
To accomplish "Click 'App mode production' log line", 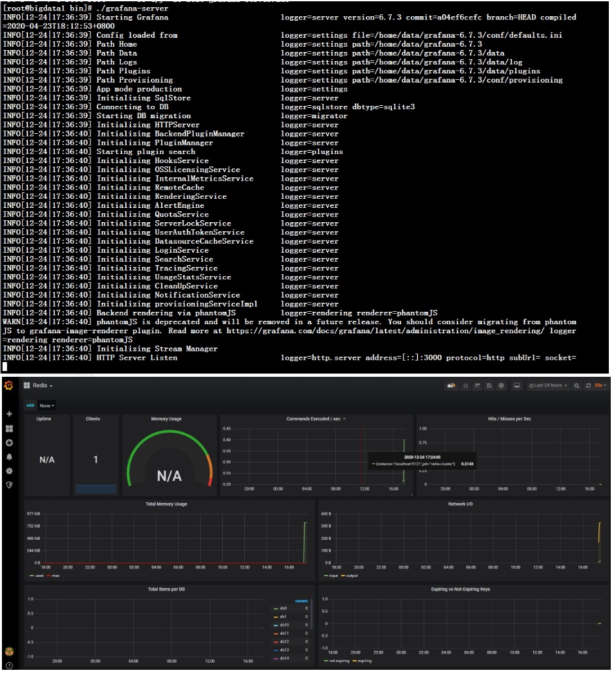I will [139, 89].
